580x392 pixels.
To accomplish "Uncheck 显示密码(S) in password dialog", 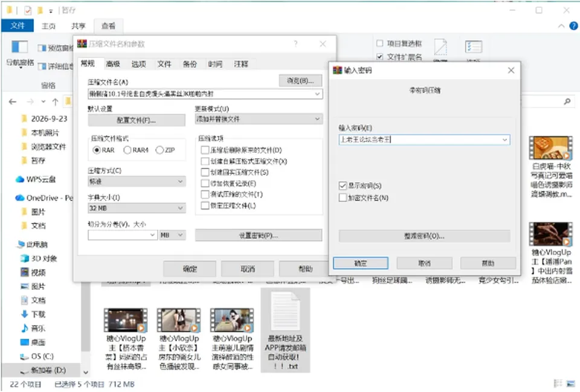I will pyautogui.click(x=343, y=185).
